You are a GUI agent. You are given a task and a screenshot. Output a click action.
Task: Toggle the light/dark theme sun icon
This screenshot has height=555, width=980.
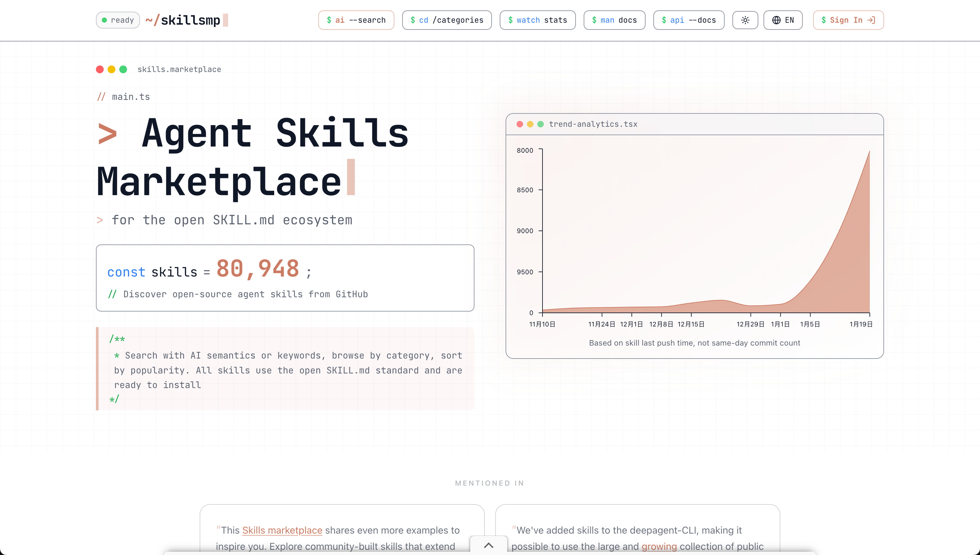click(x=745, y=20)
